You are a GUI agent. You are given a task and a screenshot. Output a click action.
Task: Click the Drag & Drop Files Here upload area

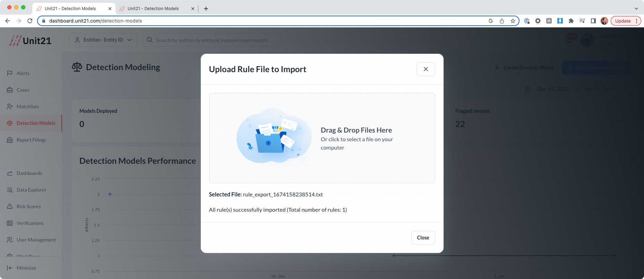pyautogui.click(x=322, y=138)
